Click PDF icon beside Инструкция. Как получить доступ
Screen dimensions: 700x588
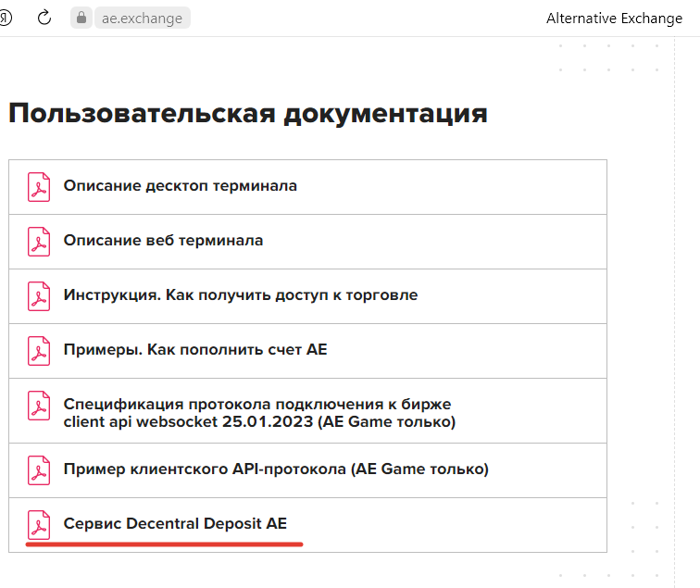[39, 296]
